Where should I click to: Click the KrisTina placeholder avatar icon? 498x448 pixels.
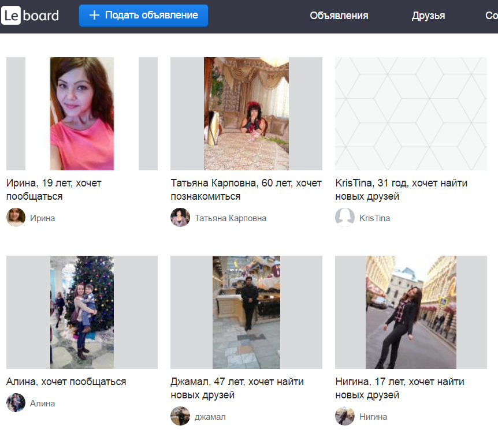click(x=345, y=218)
